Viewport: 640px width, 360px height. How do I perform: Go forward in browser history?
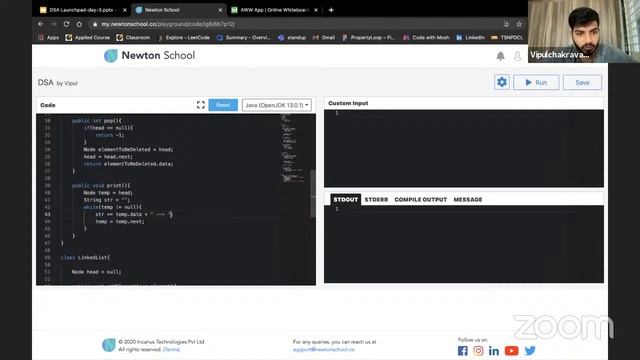click(53, 24)
